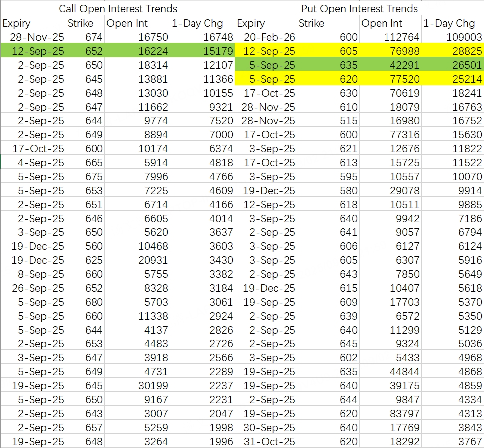Select put expiry cell '20-Feb-26'

click(266, 37)
